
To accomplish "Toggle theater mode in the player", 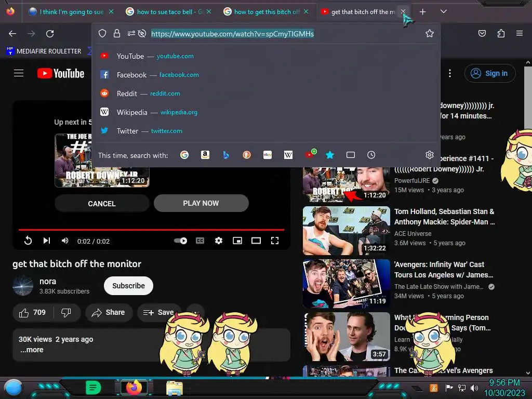I will coord(256,241).
